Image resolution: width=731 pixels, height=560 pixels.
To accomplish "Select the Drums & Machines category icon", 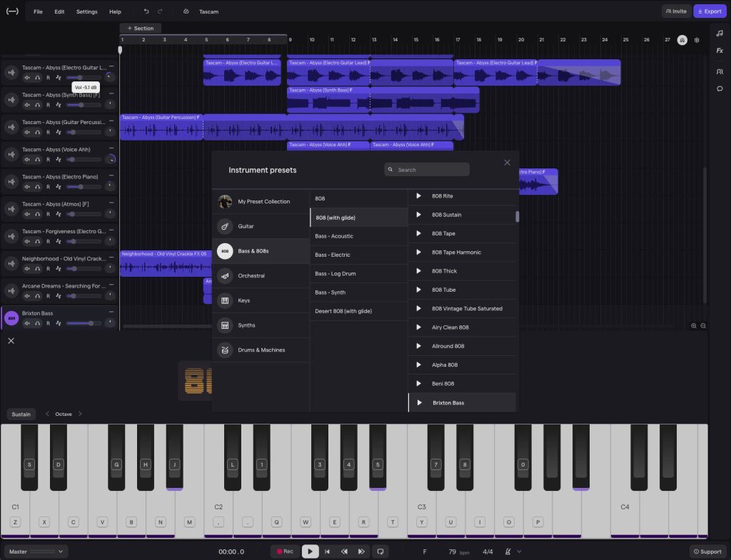I will click(225, 350).
